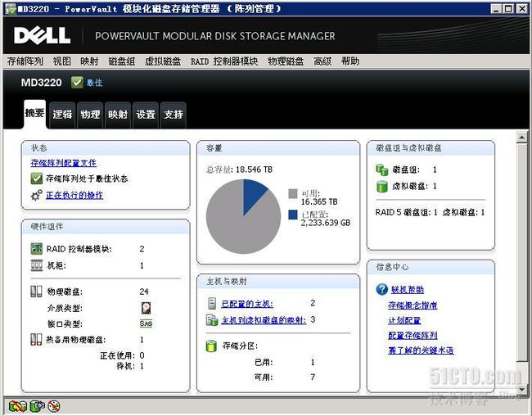532x416 pixels.
Task: Click the green checkmark icon in the 状态 panel
Action: (37, 179)
